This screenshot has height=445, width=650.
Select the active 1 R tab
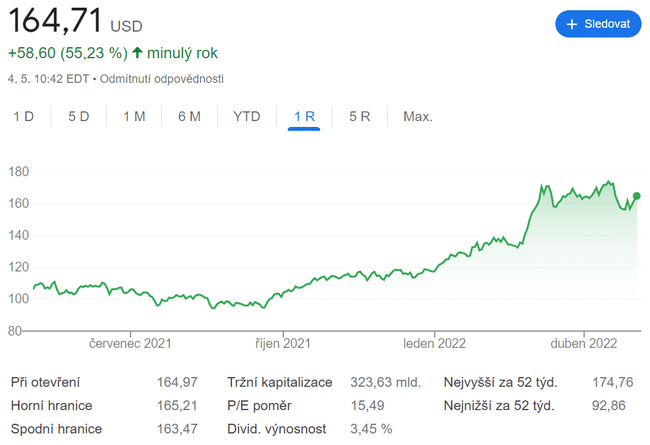coord(304,117)
